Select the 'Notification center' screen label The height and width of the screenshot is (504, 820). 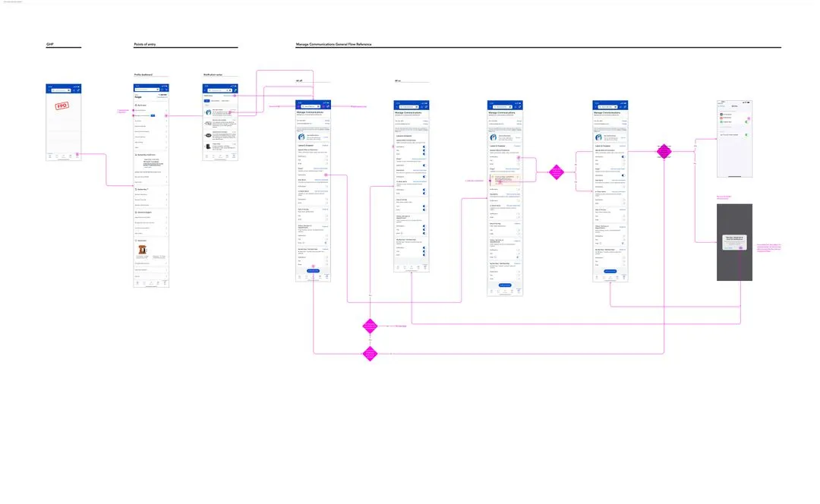[213, 74]
